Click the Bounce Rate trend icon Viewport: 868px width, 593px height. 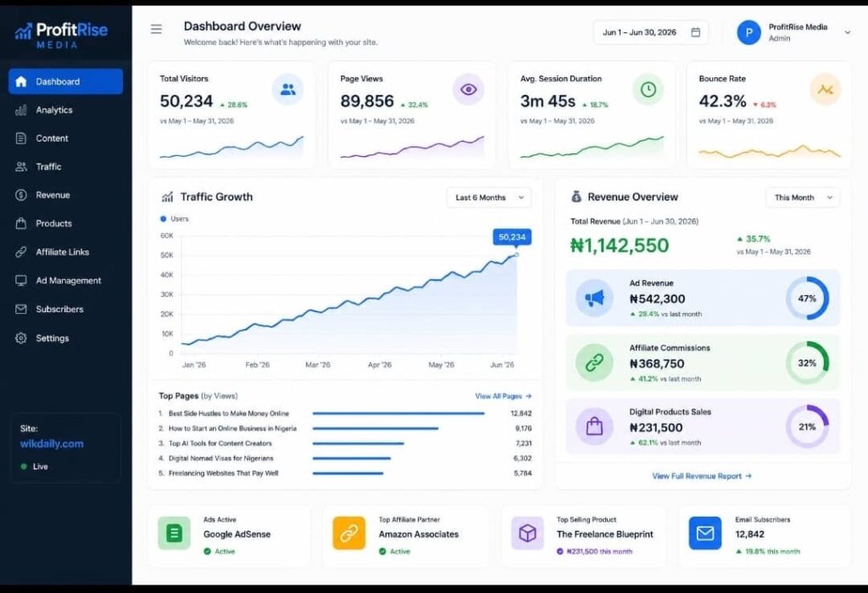pyautogui.click(x=826, y=89)
